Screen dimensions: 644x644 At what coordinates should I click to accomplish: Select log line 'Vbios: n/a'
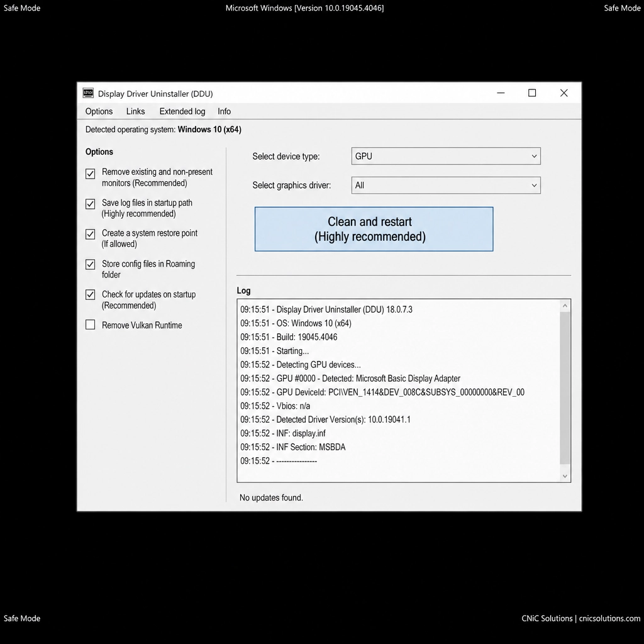click(x=275, y=406)
